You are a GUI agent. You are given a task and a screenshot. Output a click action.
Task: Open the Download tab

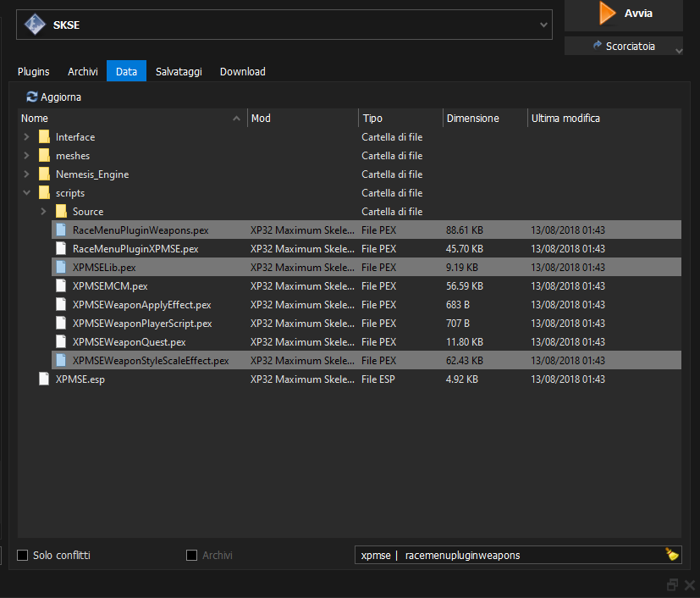[242, 71]
